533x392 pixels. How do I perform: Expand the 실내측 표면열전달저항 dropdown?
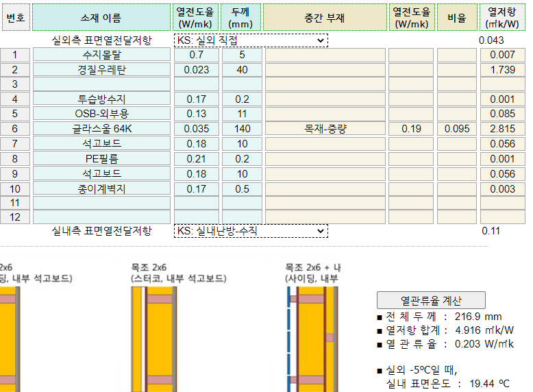[251, 231]
